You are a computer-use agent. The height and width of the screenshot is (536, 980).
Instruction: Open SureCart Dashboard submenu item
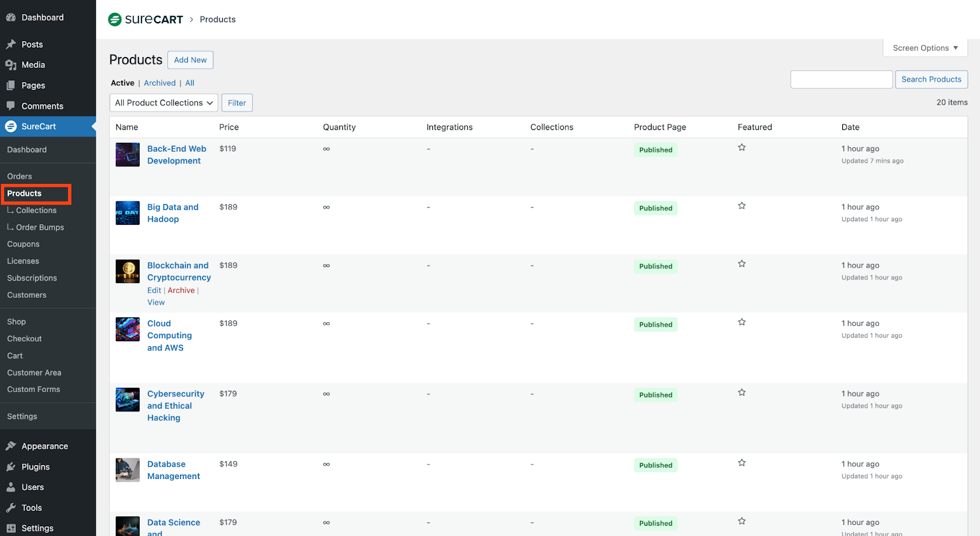pyautogui.click(x=27, y=150)
